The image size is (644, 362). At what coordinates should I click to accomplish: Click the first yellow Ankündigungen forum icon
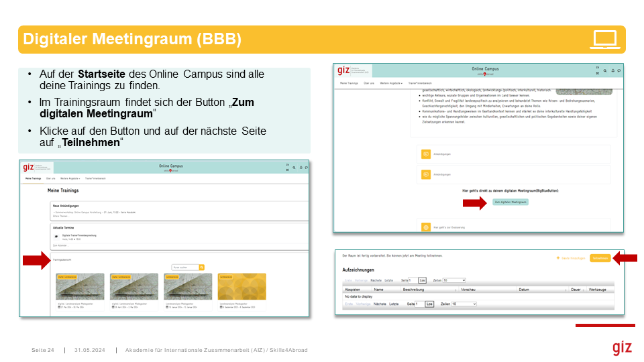click(x=426, y=154)
